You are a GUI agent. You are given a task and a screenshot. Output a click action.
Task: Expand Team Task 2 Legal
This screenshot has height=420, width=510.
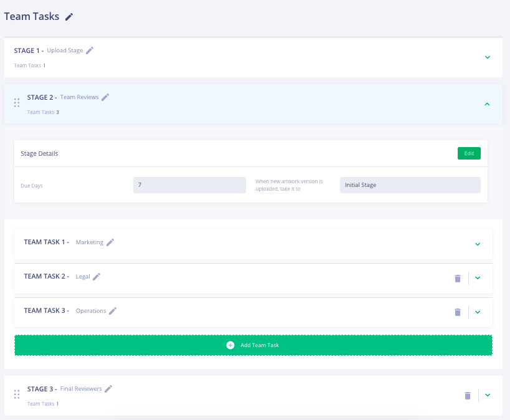pos(478,278)
